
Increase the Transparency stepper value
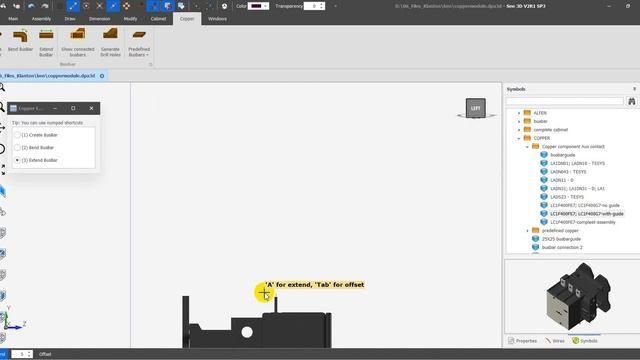pyautogui.click(x=322, y=4)
